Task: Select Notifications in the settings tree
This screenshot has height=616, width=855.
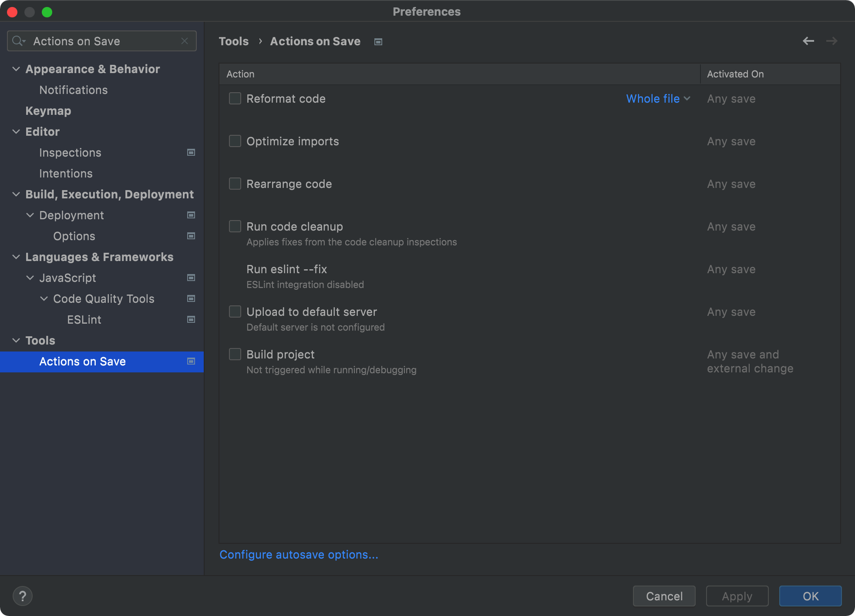Action: coord(102,90)
